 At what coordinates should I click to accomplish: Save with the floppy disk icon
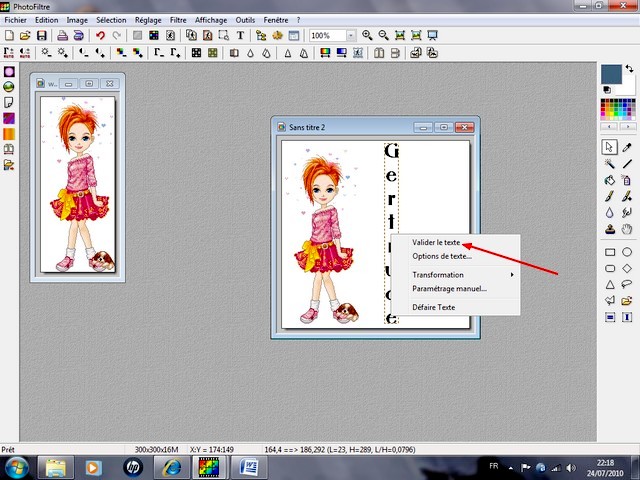[x=42, y=36]
